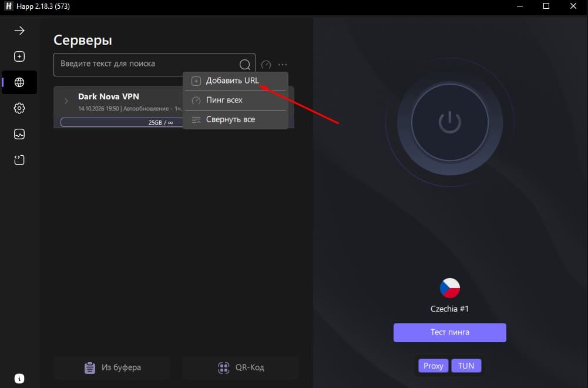Open the add-subscription plus icon in the sidebar
588x388 pixels.
coord(19,56)
